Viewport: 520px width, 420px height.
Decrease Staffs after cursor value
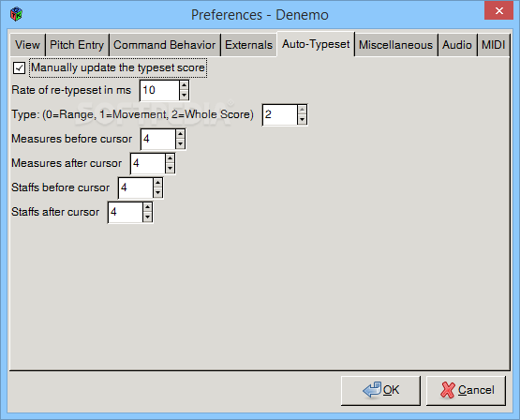[x=147, y=217]
